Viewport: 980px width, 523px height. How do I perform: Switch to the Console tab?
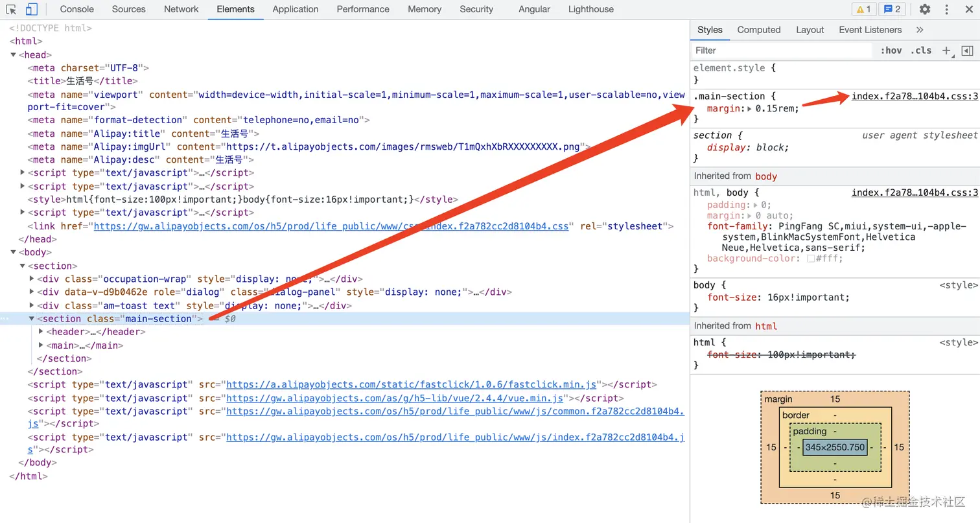pyautogui.click(x=77, y=9)
